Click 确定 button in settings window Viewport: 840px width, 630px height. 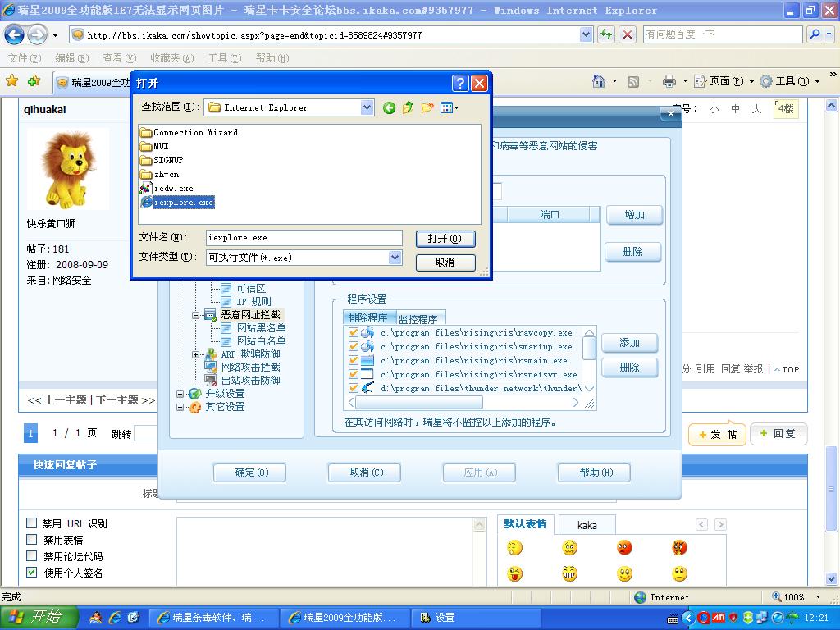(249, 472)
